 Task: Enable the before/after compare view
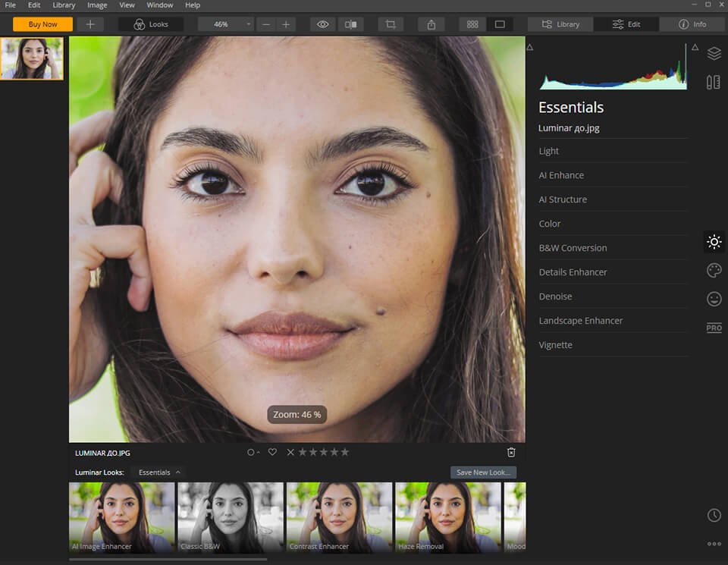350,24
